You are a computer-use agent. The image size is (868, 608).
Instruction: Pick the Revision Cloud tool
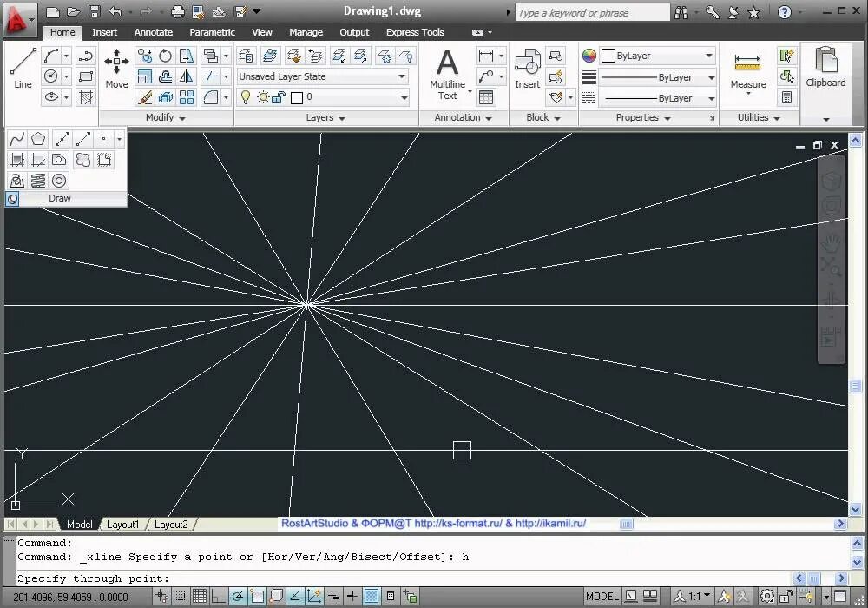[83, 160]
